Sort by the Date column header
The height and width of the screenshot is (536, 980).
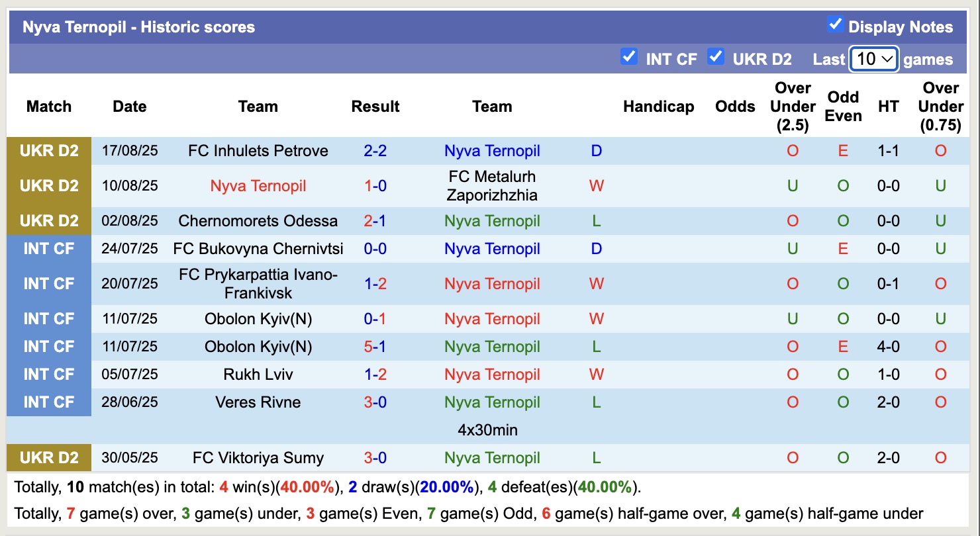click(x=129, y=106)
